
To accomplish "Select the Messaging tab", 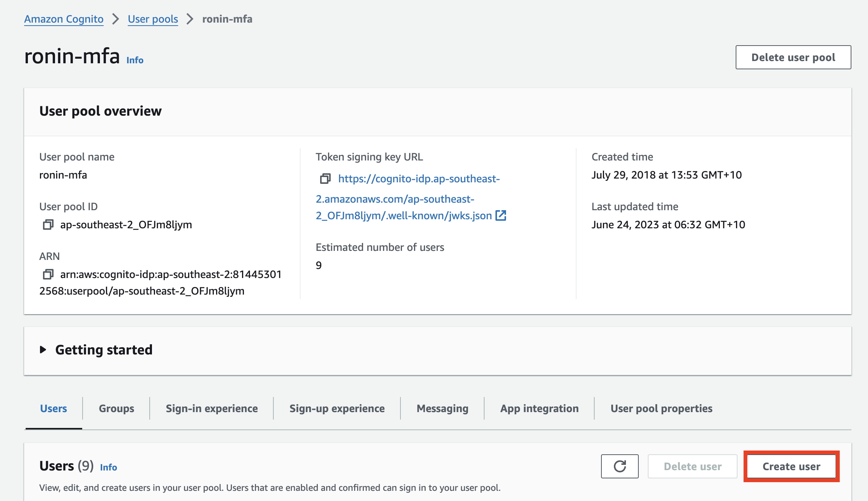I will coord(442,408).
